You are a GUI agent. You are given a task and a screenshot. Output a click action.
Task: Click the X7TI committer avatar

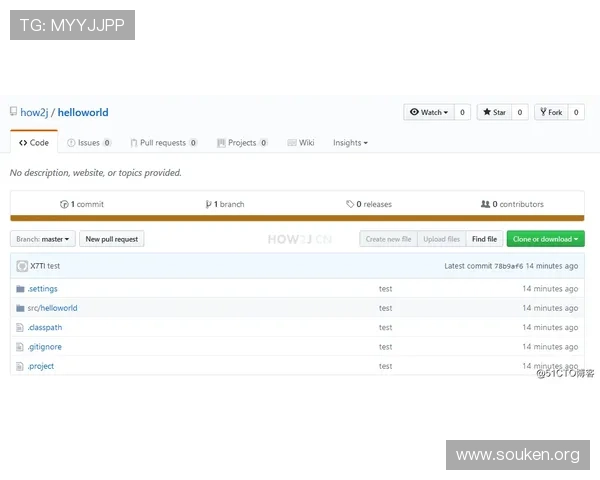point(21,266)
